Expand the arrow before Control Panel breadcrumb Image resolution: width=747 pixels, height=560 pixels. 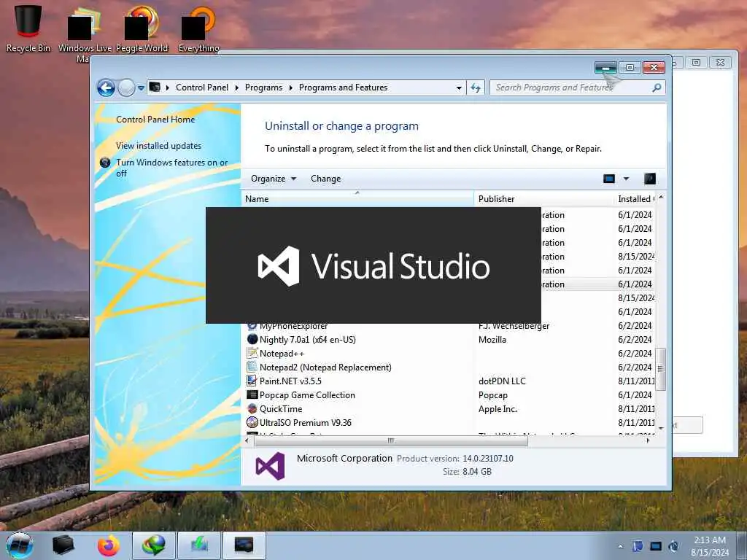[x=168, y=87]
